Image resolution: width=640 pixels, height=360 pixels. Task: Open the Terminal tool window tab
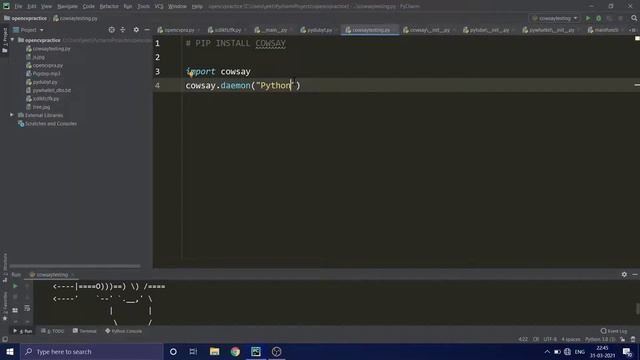coord(84,331)
